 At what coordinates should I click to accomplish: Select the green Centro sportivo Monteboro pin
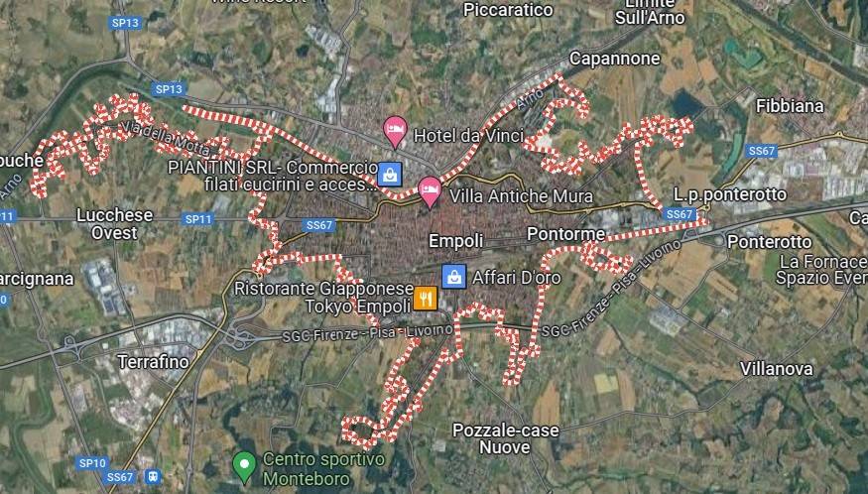(244, 467)
